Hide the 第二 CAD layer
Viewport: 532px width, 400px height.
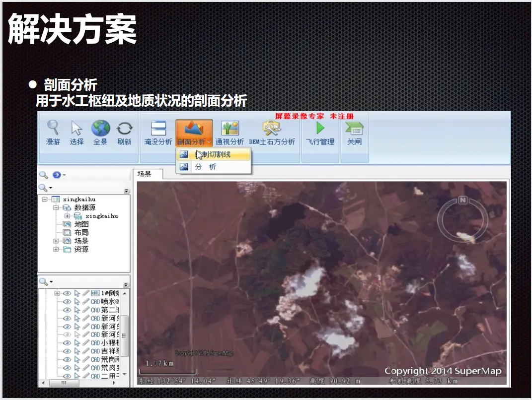(67, 310)
